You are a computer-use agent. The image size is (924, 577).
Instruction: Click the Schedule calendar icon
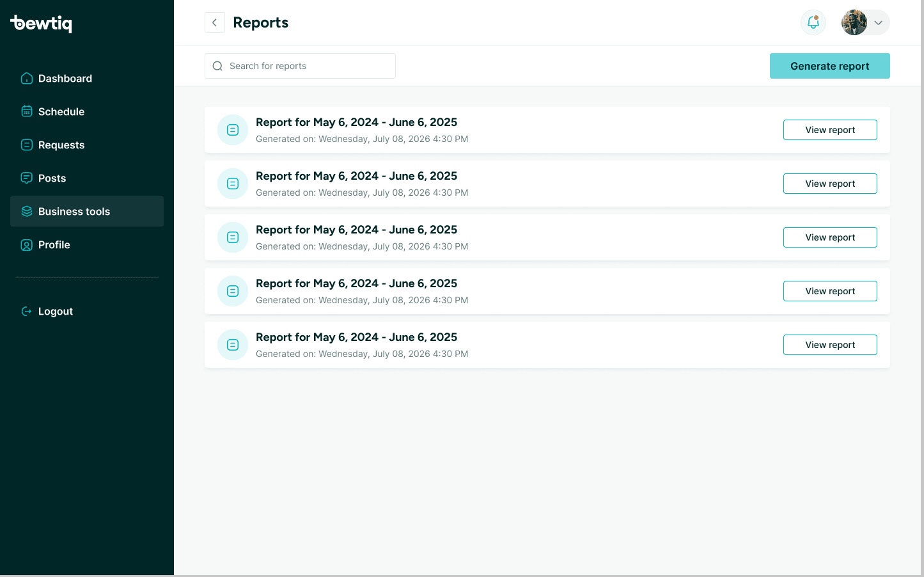(27, 111)
